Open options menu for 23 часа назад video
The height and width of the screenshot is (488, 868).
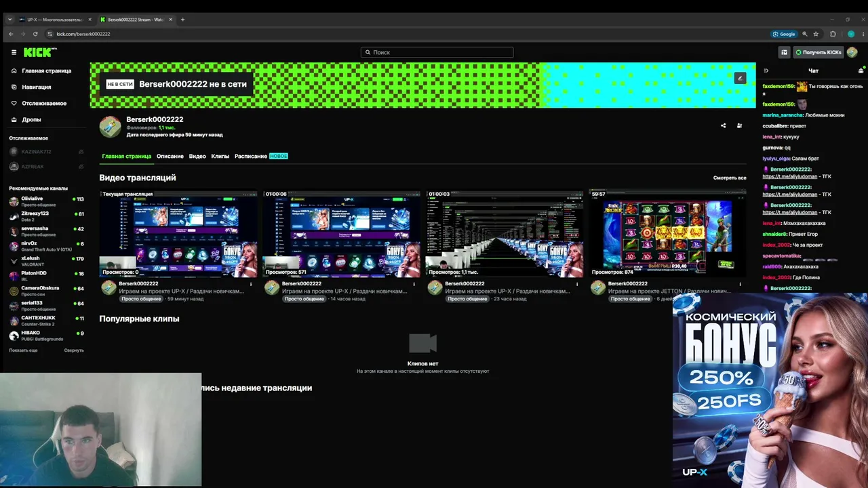click(577, 284)
